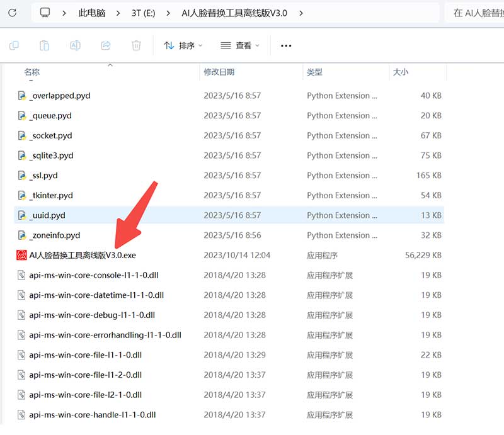Open the 查看 view dropdown
The height and width of the screenshot is (435, 504).
240,45
